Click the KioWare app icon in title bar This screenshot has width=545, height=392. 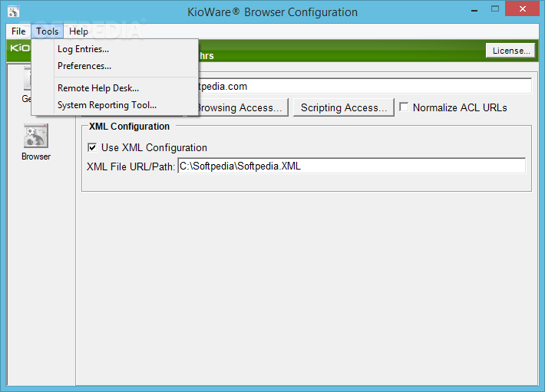click(x=14, y=11)
